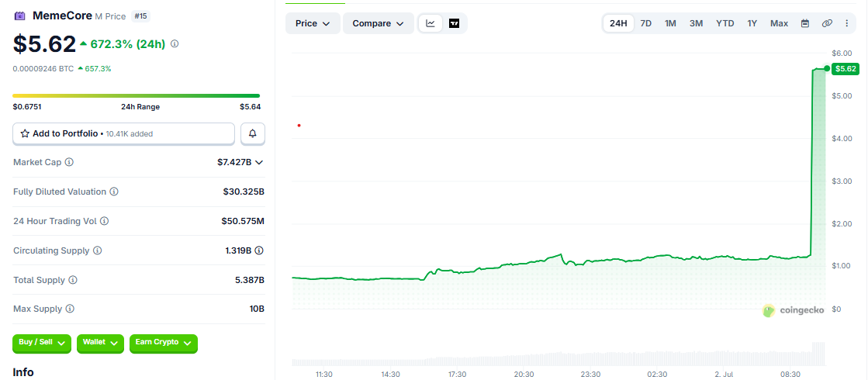The height and width of the screenshot is (380, 868).
Task: Click the Add to Portfolio button
Action: (124, 133)
